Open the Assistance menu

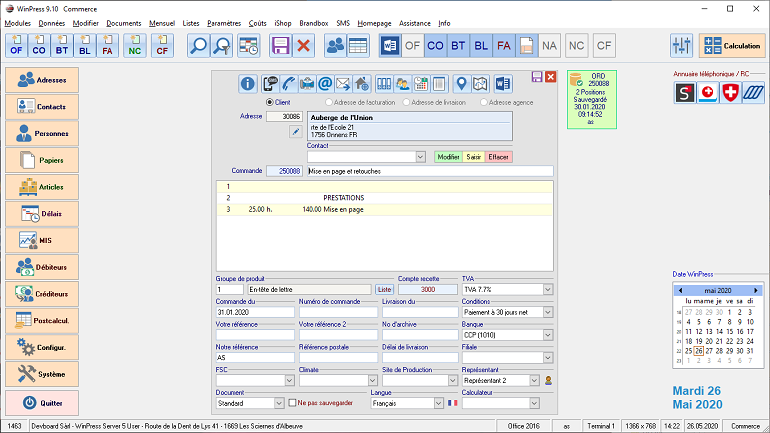click(414, 23)
